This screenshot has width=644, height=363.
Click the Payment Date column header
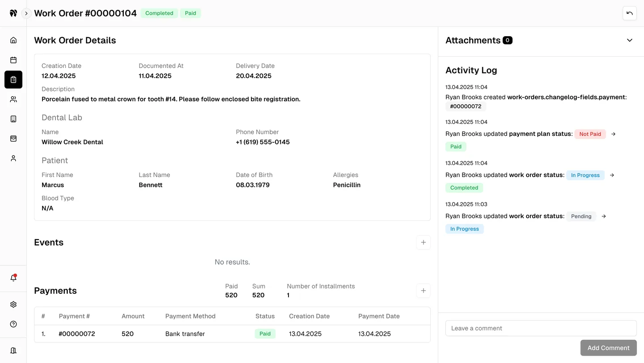[379, 316]
